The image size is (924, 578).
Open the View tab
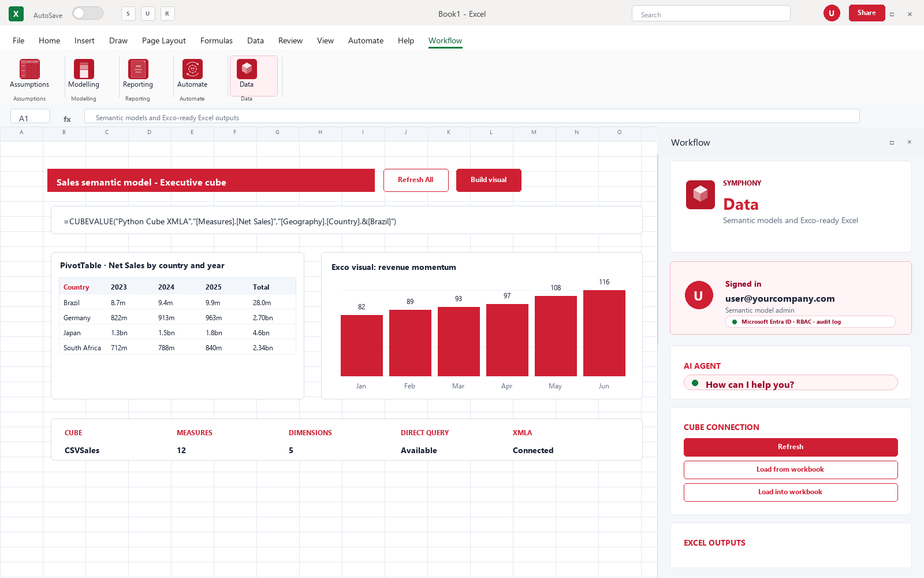tap(325, 40)
